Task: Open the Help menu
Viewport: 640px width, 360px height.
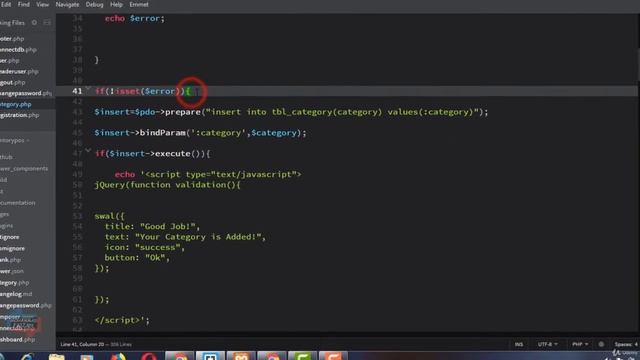Action: (116, 4)
